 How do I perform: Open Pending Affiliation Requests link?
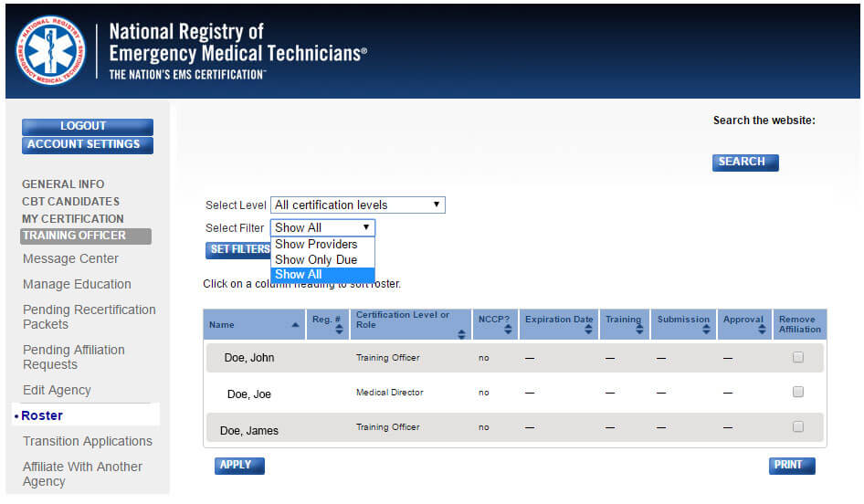pyautogui.click(x=73, y=357)
